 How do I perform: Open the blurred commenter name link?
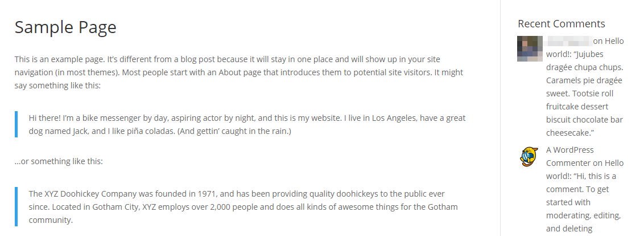[x=568, y=42]
